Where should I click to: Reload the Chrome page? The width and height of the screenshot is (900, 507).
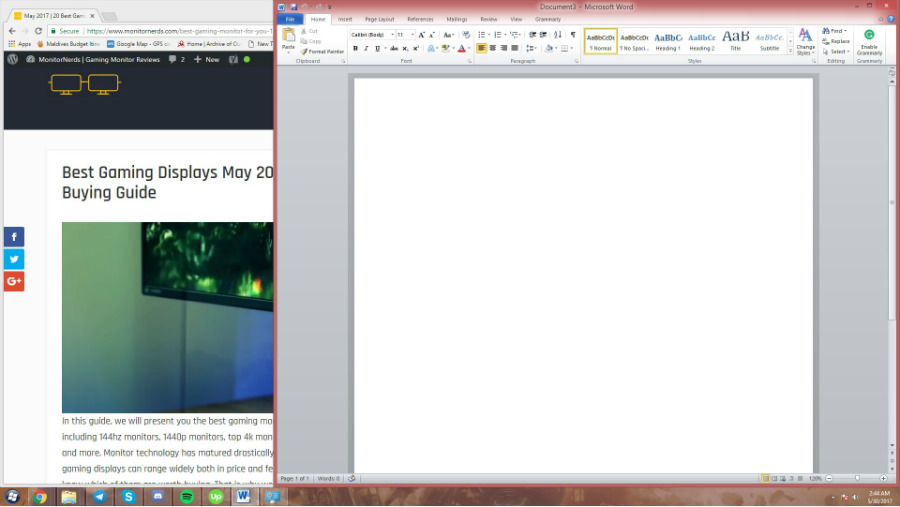pyautogui.click(x=38, y=31)
